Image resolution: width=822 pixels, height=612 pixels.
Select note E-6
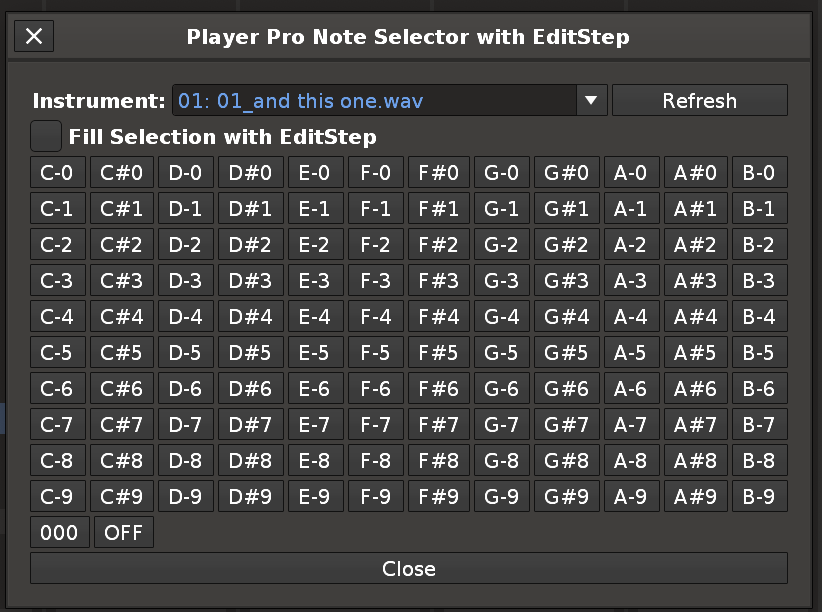pyautogui.click(x=315, y=389)
